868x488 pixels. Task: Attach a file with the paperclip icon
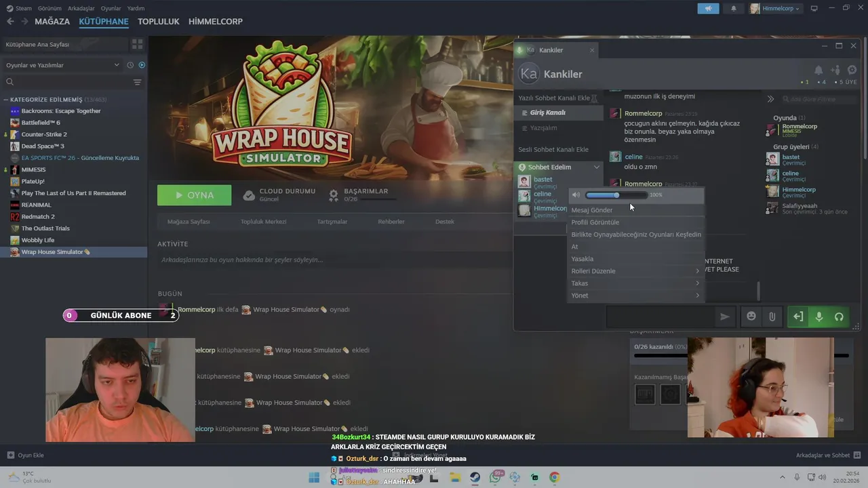click(x=772, y=317)
